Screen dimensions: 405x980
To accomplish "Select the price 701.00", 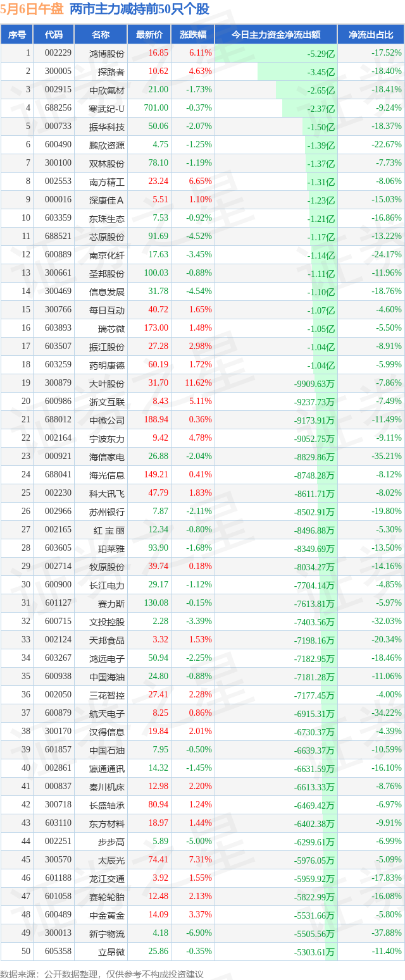I will (x=156, y=108).
